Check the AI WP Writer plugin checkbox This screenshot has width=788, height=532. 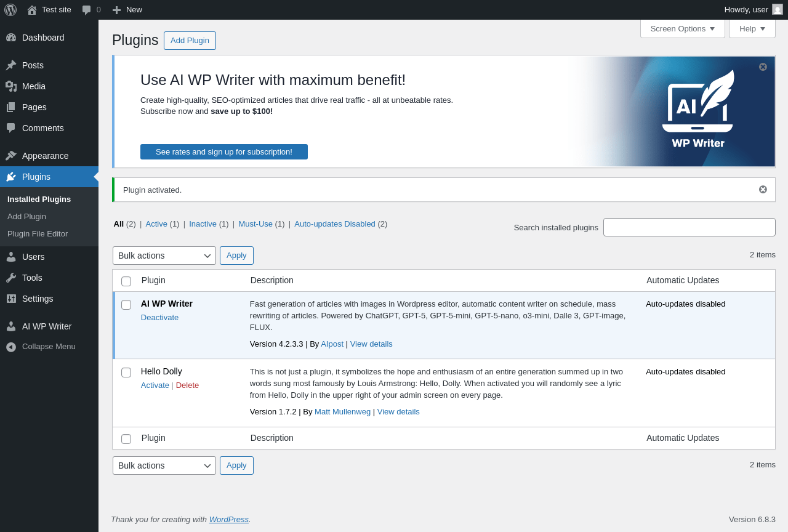tap(126, 304)
